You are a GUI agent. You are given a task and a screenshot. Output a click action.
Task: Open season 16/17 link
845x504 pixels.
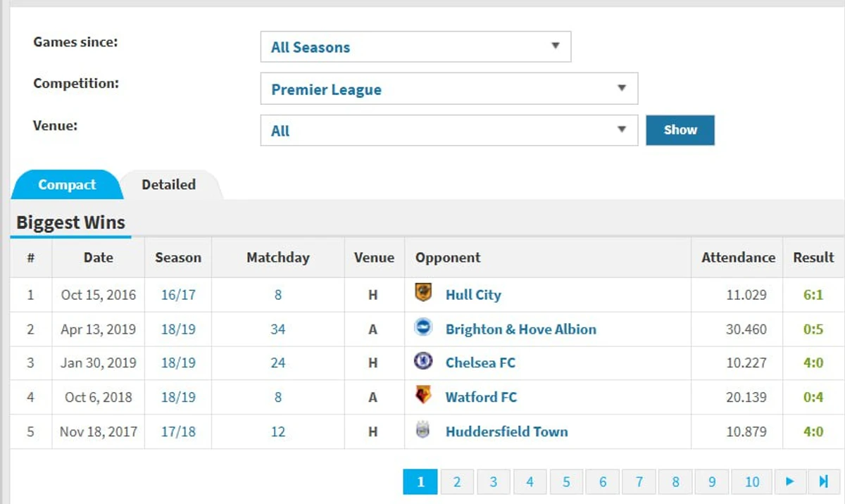178,295
